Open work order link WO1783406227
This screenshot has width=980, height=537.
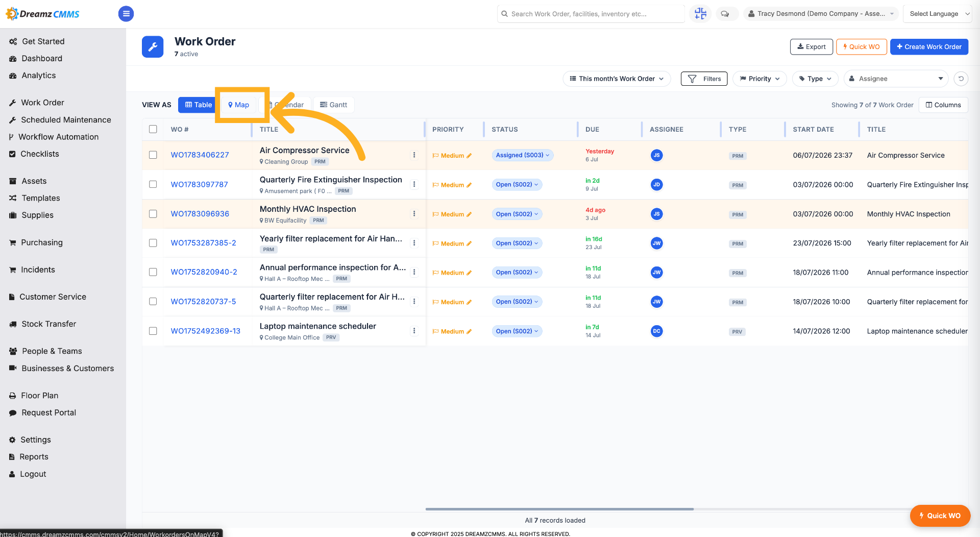pyautogui.click(x=200, y=155)
